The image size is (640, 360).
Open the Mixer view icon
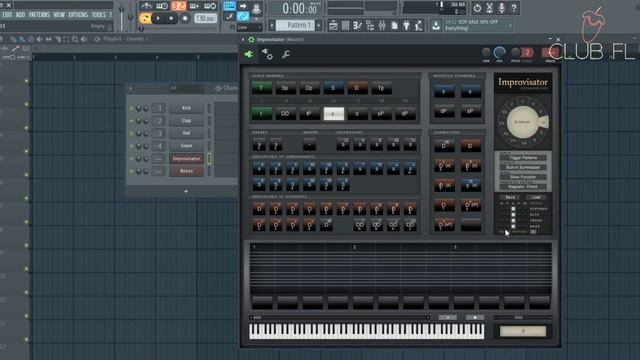coord(382,26)
